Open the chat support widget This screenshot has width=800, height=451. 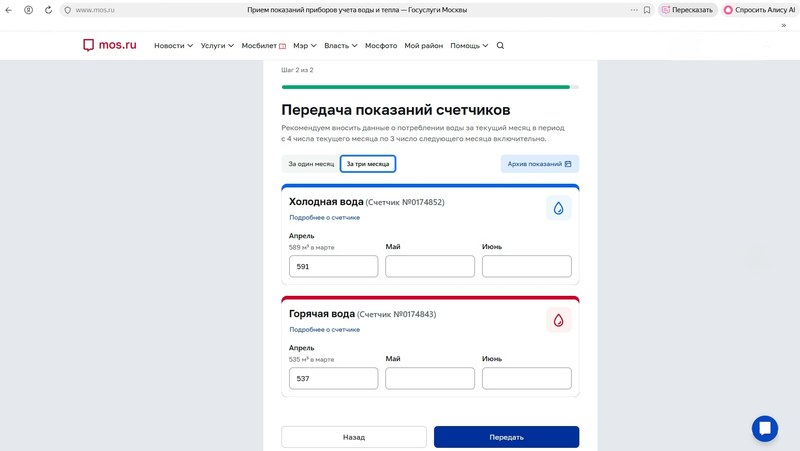[764, 428]
